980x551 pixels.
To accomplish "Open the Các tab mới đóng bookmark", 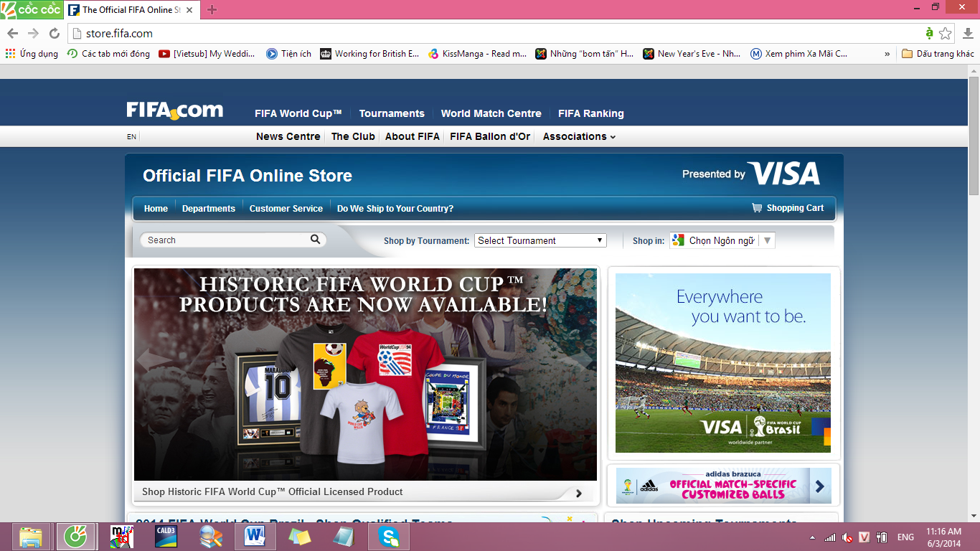I will click(108, 54).
